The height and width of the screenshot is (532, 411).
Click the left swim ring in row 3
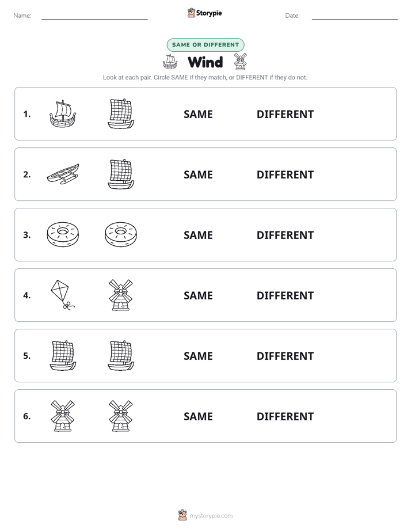tap(63, 234)
